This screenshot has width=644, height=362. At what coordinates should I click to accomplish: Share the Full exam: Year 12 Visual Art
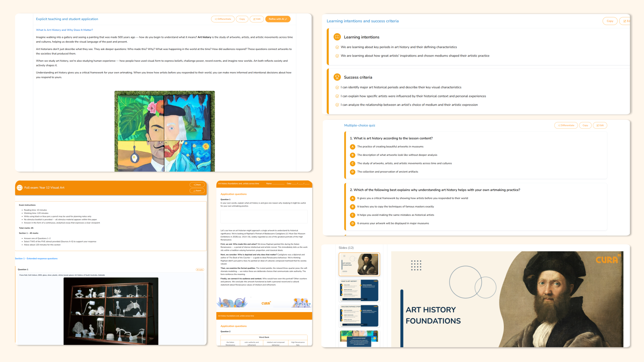pos(197,185)
